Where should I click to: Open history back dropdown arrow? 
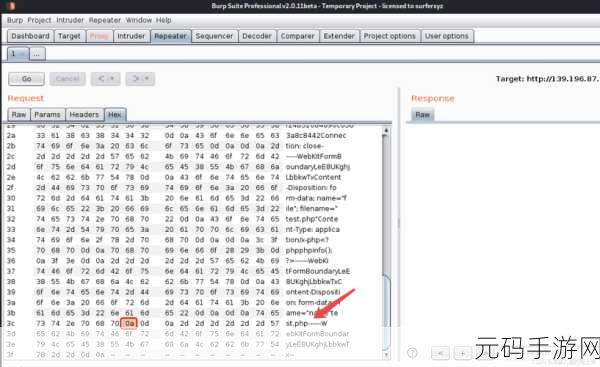tap(112, 79)
